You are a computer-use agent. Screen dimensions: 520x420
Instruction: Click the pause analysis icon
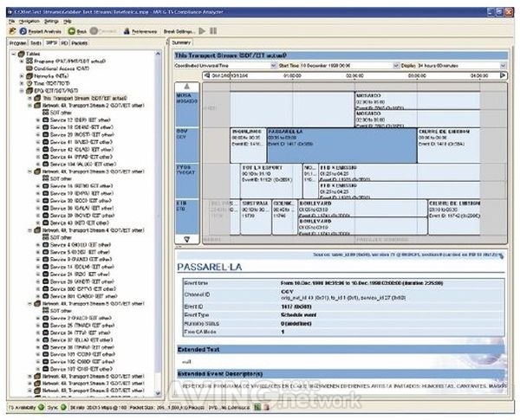[213, 31]
